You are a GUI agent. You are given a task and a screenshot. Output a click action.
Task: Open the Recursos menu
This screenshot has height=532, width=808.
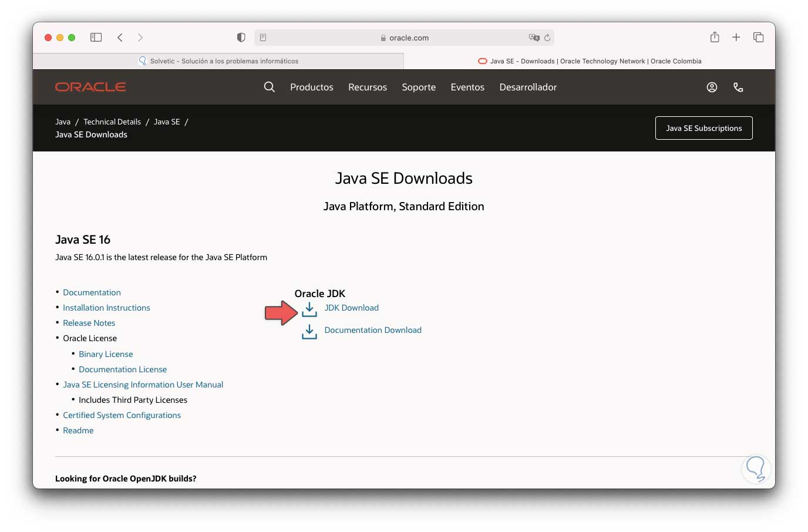(368, 87)
